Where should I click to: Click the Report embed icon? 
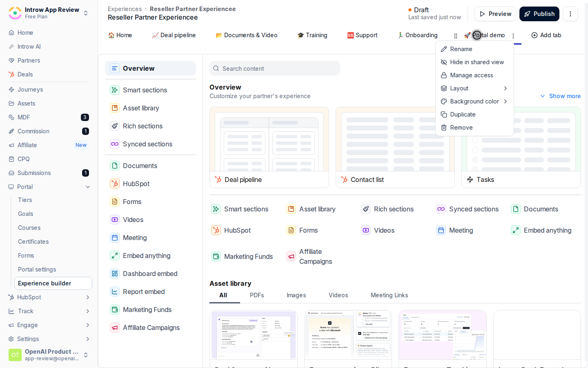point(115,292)
